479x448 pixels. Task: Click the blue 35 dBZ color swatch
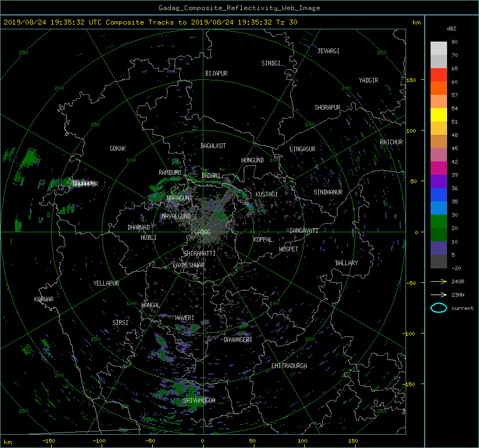(439, 195)
